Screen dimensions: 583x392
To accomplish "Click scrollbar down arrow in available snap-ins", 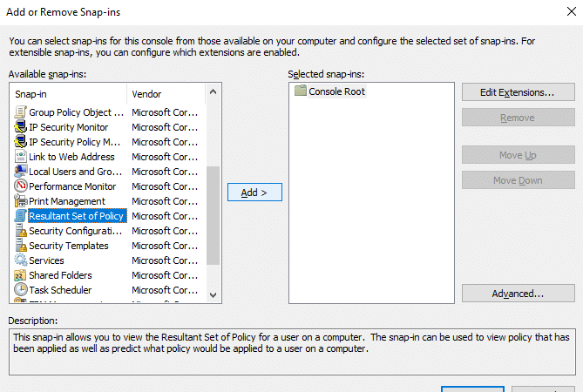I will click(213, 295).
